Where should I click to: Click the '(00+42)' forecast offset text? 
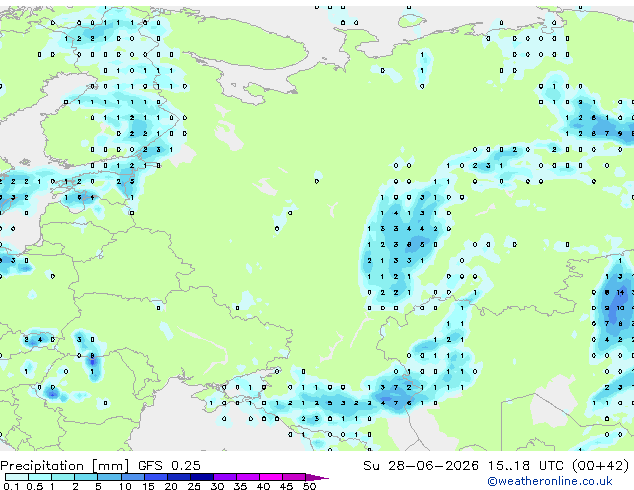point(601,466)
